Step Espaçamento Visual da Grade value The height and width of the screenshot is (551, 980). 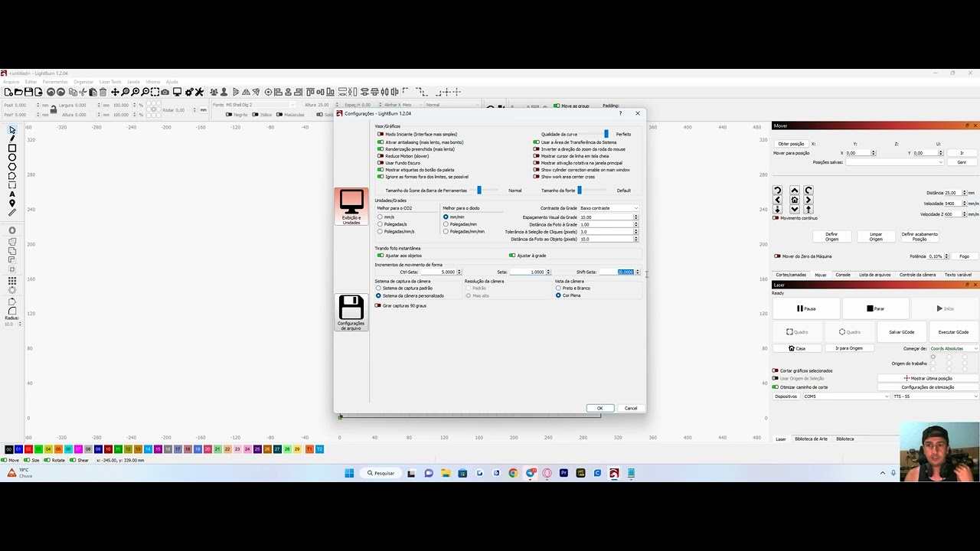[636, 217]
